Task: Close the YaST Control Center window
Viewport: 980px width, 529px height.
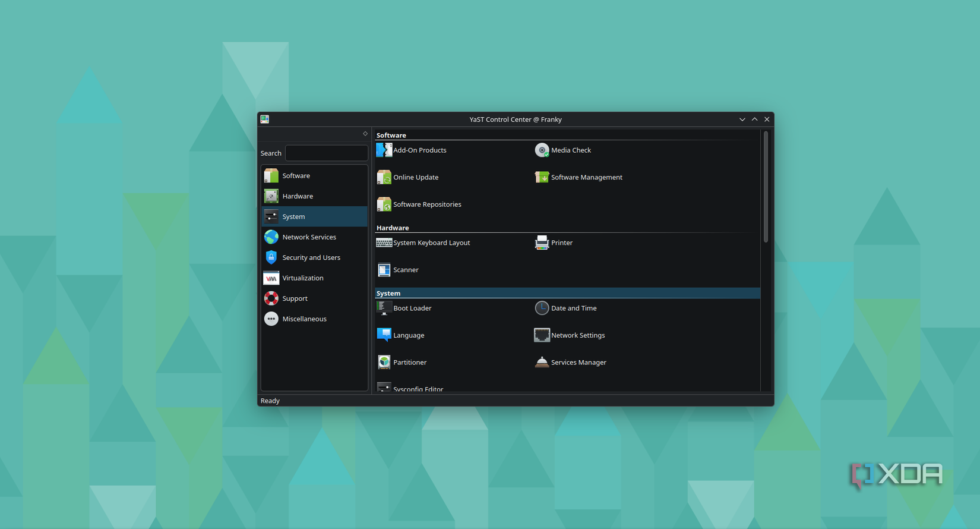Action: click(767, 119)
